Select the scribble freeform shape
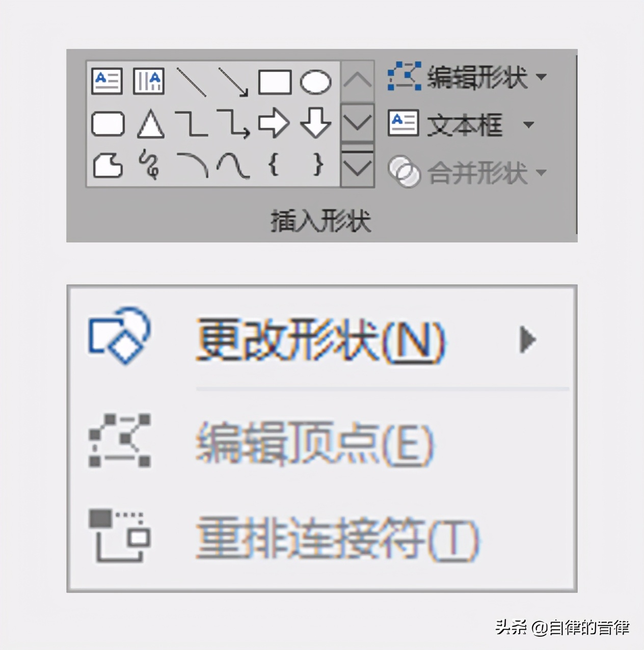 149,165
